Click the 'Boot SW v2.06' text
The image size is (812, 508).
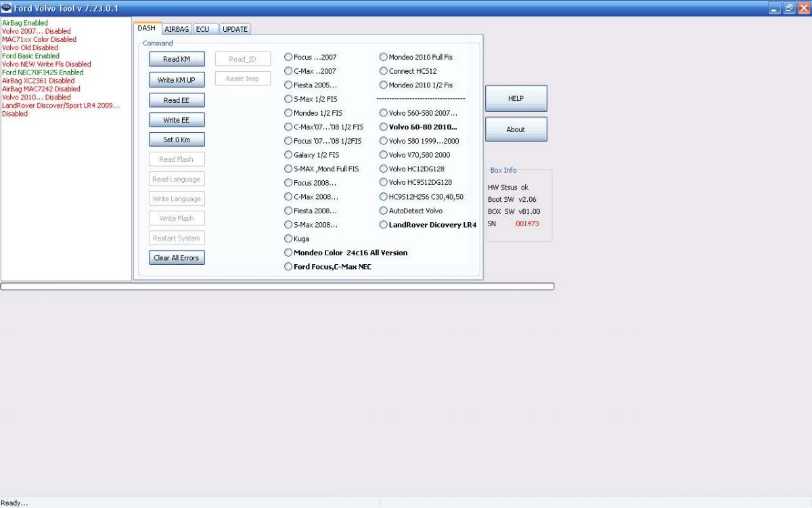click(x=512, y=199)
